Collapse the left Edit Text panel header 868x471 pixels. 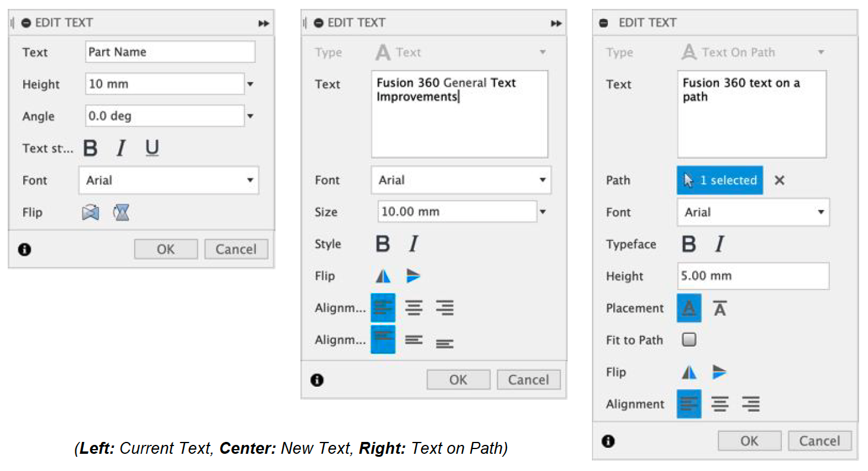click(26, 23)
